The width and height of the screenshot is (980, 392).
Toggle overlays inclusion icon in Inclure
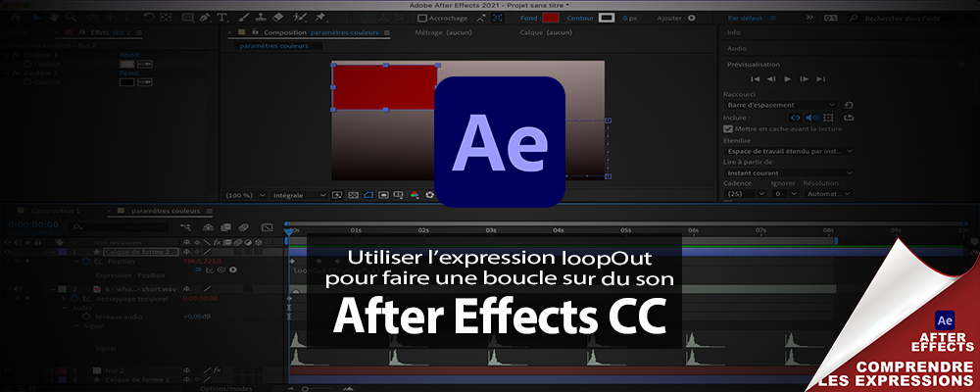(829, 117)
